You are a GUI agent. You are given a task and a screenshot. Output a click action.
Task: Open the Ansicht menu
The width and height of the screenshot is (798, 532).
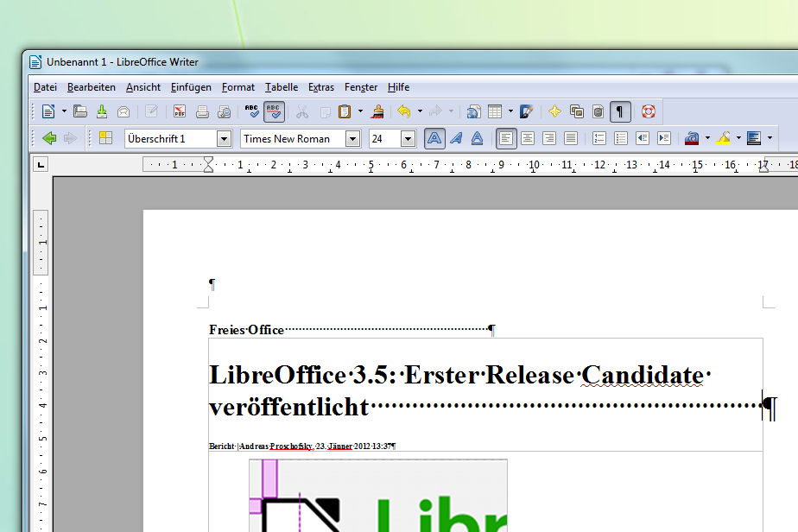click(x=143, y=87)
